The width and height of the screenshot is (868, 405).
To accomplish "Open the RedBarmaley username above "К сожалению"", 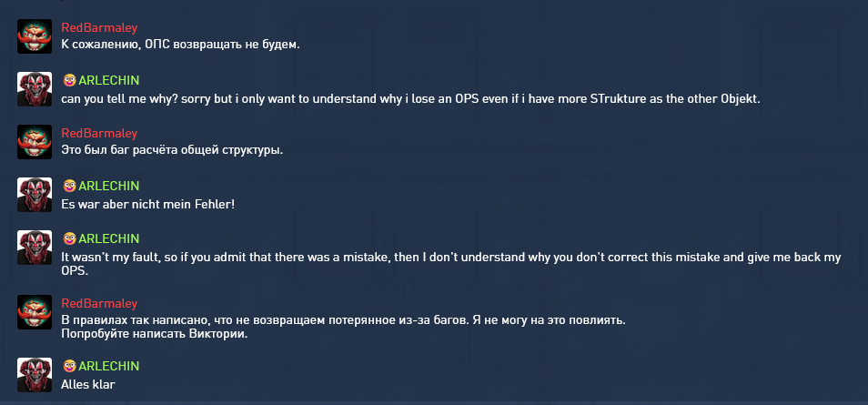I will (x=99, y=27).
